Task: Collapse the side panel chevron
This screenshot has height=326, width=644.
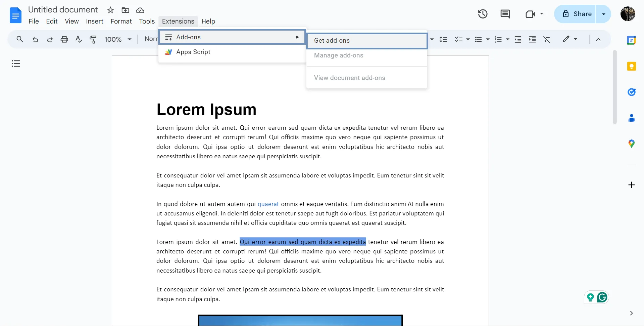Action: click(x=631, y=313)
